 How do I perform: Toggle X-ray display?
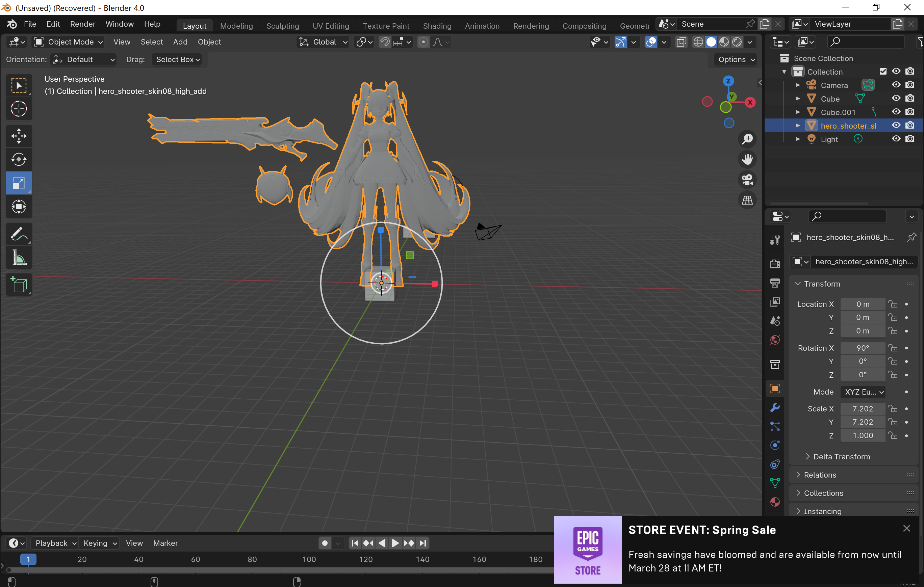(x=681, y=42)
